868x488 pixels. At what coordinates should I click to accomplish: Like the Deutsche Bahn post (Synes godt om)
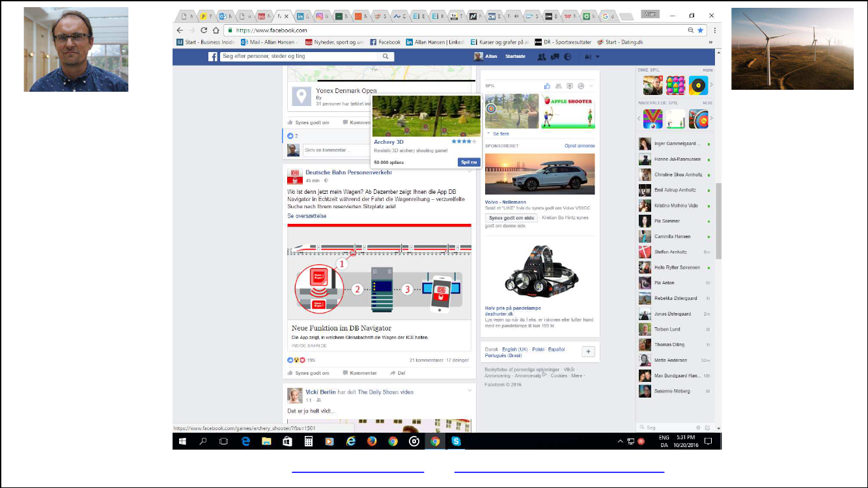pos(309,373)
